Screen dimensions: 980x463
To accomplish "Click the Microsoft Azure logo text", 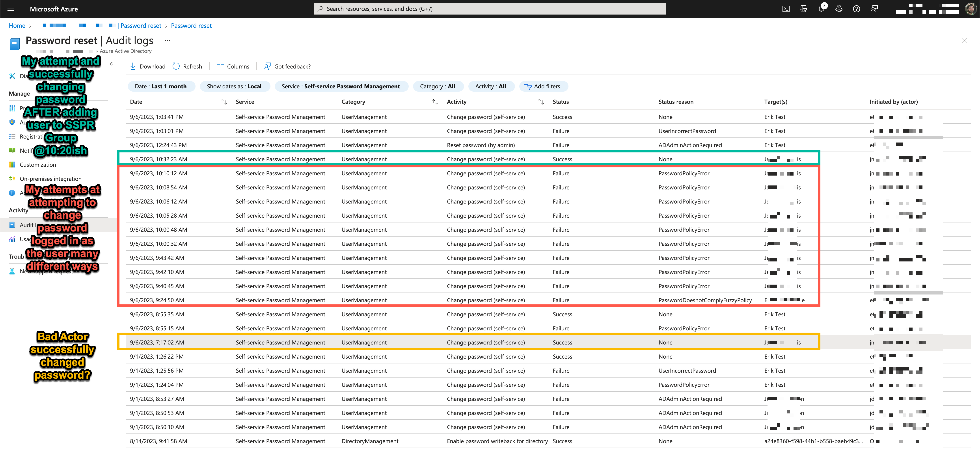I will pyautogui.click(x=54, y=9).
